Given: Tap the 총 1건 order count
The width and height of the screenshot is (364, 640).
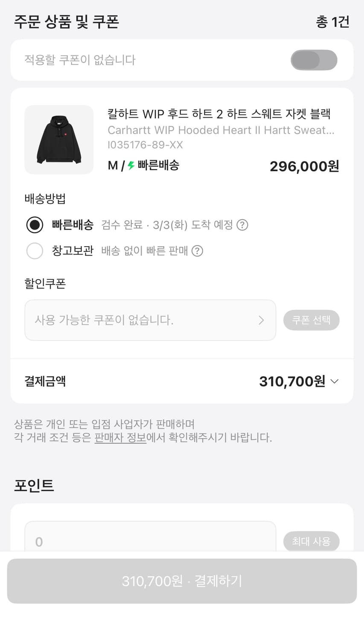Looking at the screenshot, I should tap(332, 22).
